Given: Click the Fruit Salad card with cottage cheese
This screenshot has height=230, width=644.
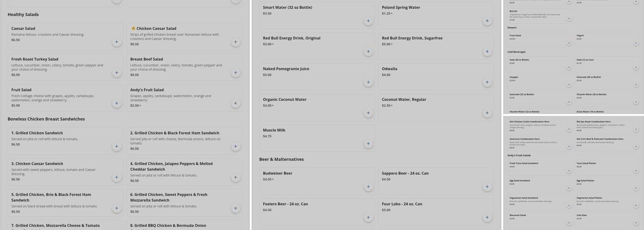Looking at the screenshot, I should [x=60, y=97].
